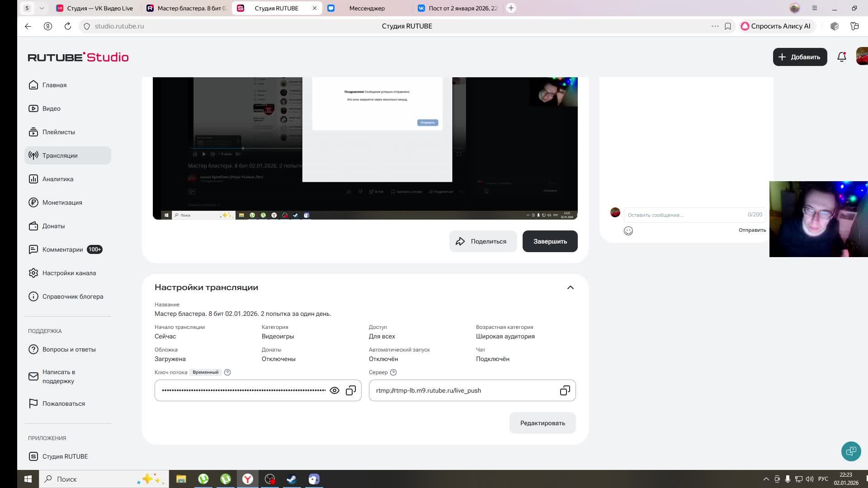Click the Редактировать button
The height and width of the screenshot is (488, 868).
tap(542, 423)
